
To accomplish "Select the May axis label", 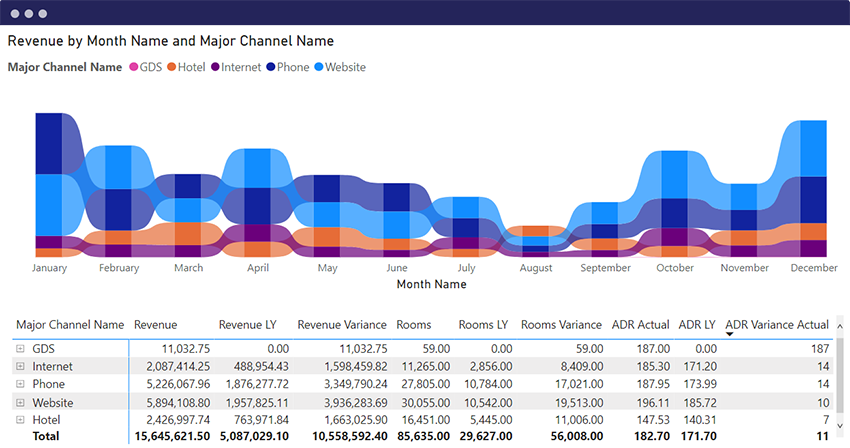I will [x=327, y=268].
